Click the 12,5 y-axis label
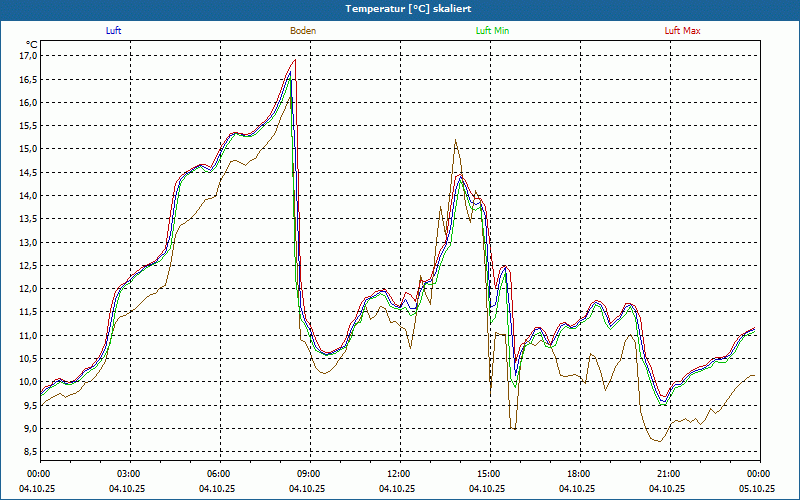Viewport: 800px width, 500px height. click(x=28, y=266)
